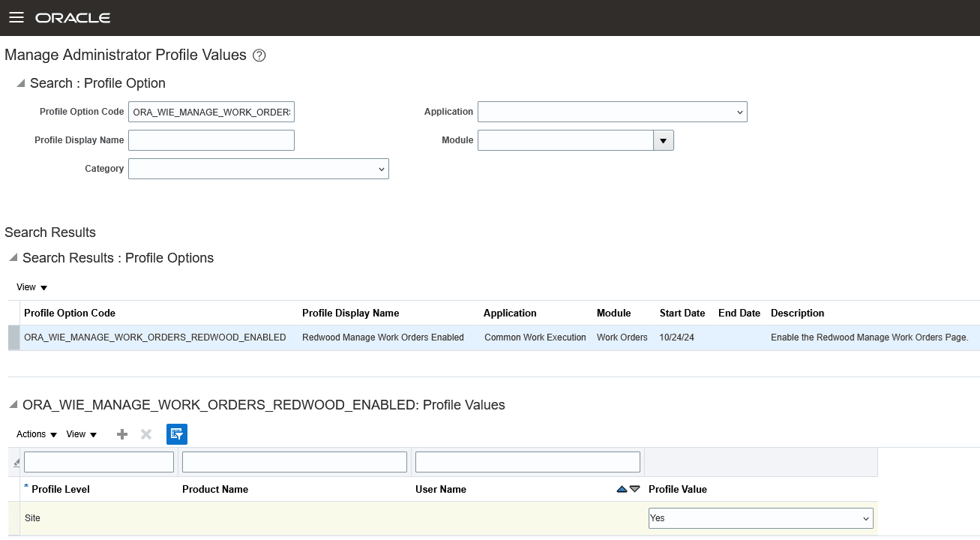This screenshot has width=980, height=540.
Task: Open the View menu in Profile Values
Action: [x=82, y=434]
